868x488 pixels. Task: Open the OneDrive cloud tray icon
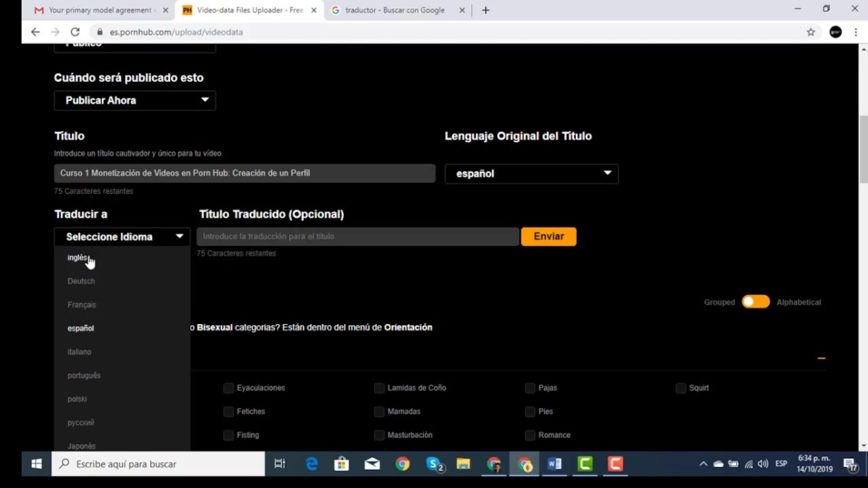(718, 464)
